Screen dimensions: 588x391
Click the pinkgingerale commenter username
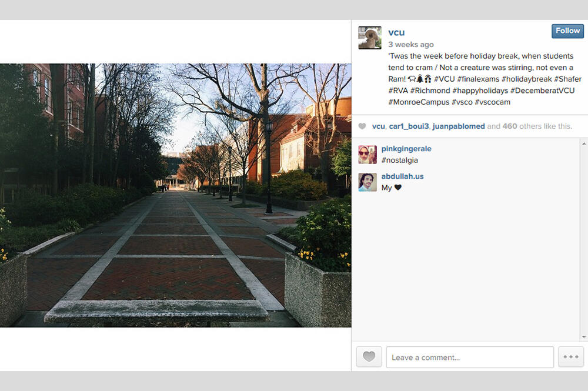click(x=406, y=149)
